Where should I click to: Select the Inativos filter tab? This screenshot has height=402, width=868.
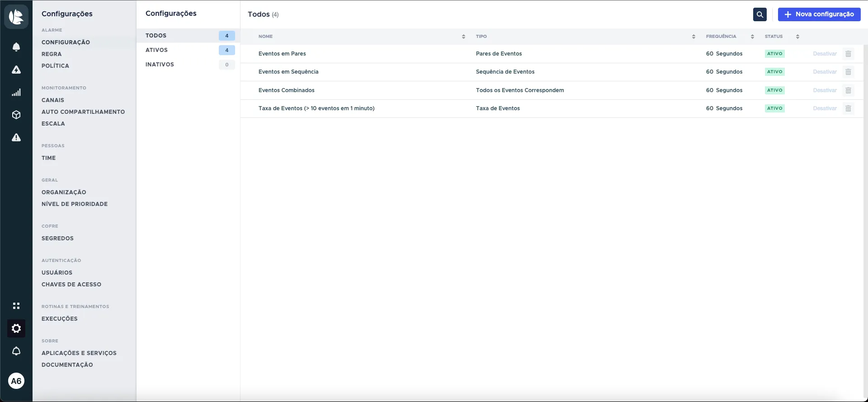click(188, 65)
